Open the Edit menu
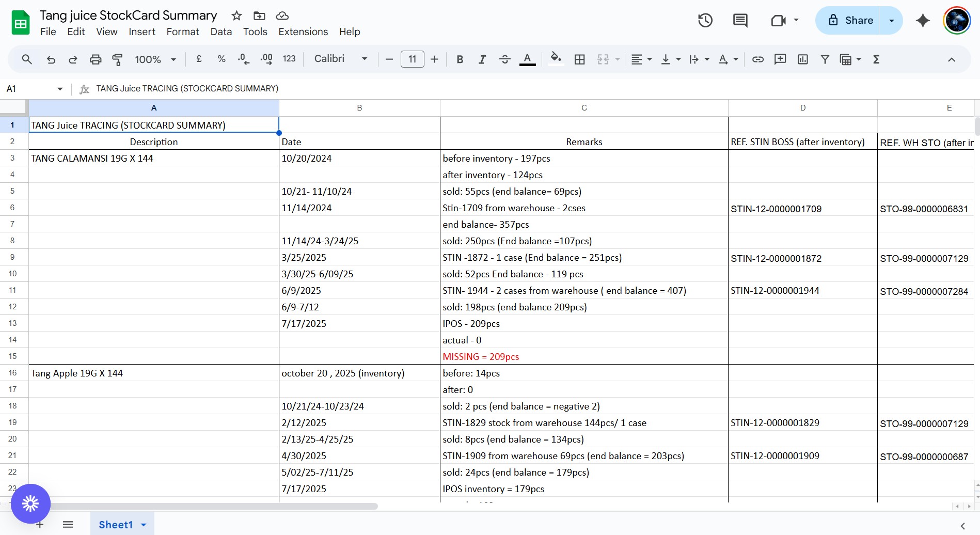Image resolution: width=980 pixels, height=535 pixels. pyautogui.click(x=76, y=32)
